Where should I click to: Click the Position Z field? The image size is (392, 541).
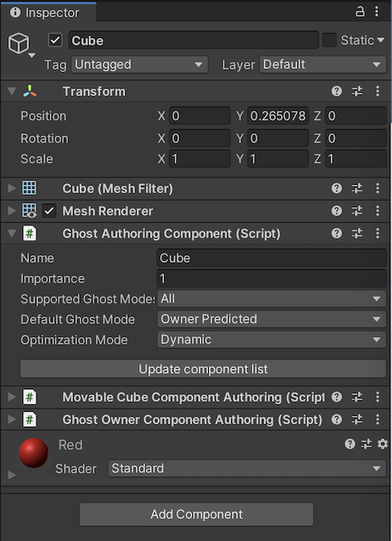tap(356, 116)
